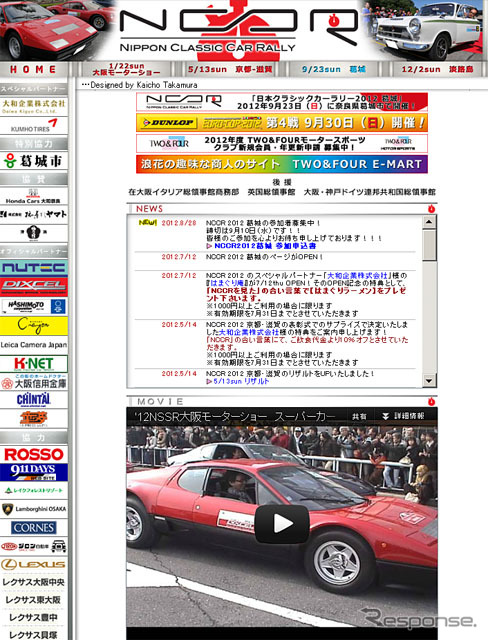Open the Daiwa Kigyo sponsor logo
The height and width of the screenshot is (640, 488).
(34, 106)
